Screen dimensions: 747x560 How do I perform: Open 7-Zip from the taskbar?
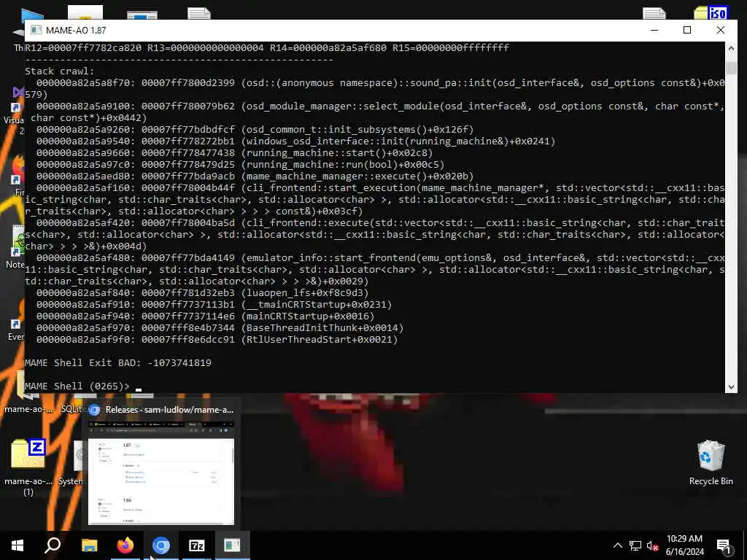pos(197,545)
